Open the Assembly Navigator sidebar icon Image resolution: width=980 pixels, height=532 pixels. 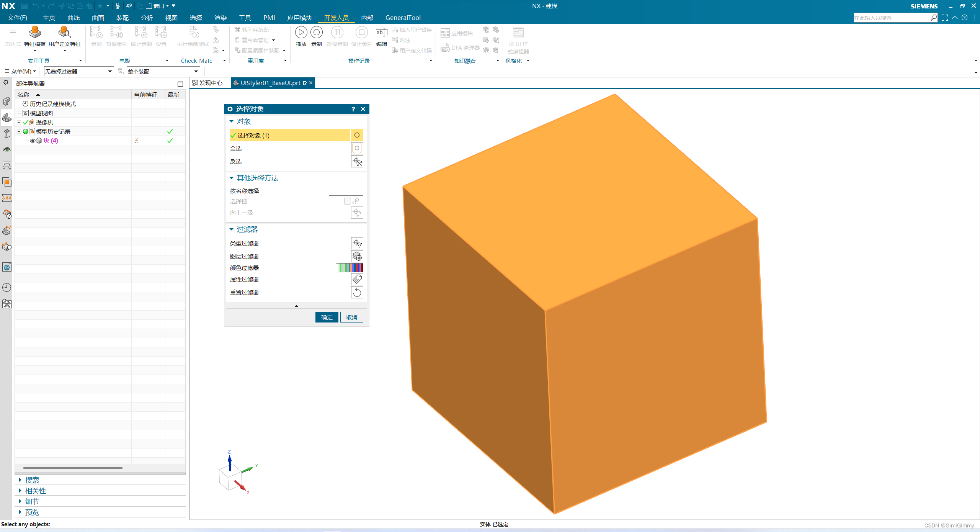7,101
